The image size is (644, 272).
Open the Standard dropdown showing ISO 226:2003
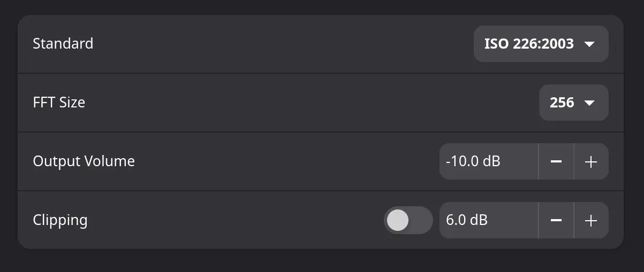tap(541, 44)
